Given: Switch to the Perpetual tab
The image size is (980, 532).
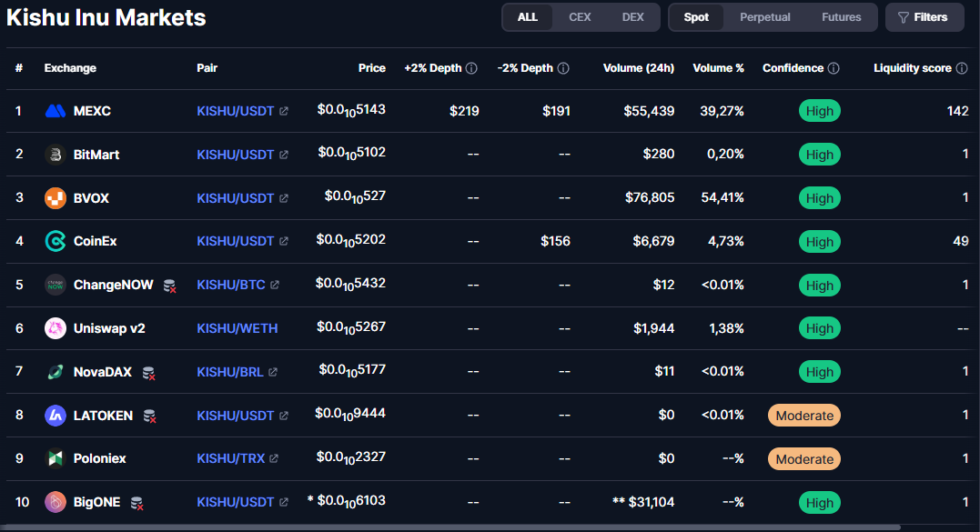Looking at the screenshot, I should point(764,17).
